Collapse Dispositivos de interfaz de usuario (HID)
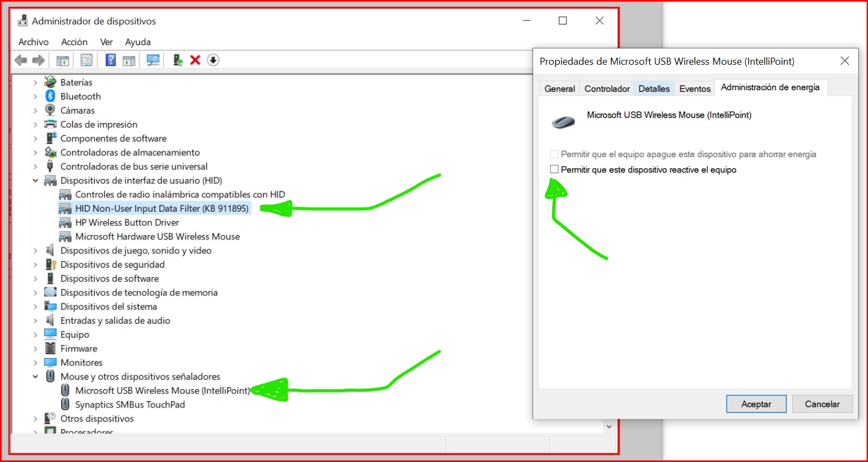Image resolution: width=868 pixels, height=462 pixels. click(35, 181)
